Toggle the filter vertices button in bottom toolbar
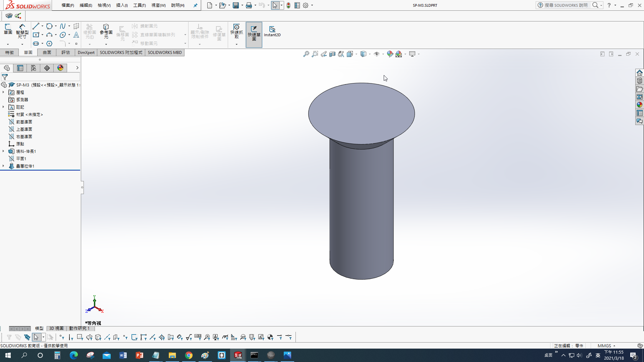 coord(61,337)
